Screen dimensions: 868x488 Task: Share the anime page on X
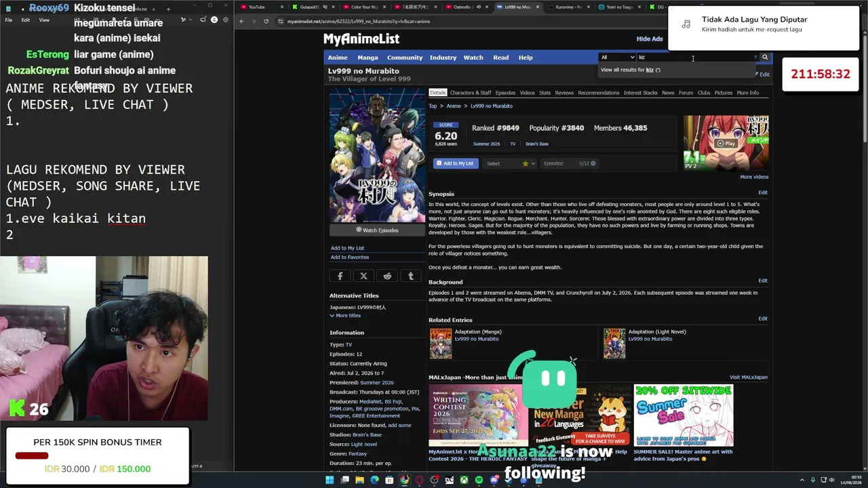tap(363, 276)
